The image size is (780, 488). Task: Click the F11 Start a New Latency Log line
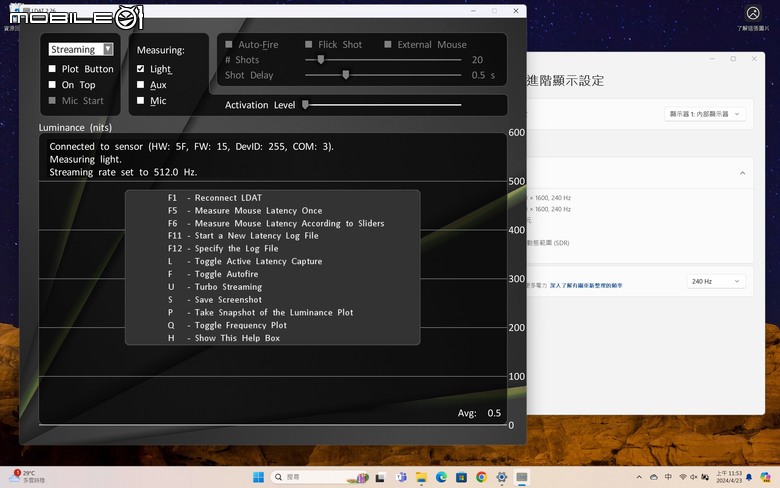click(243, 236)
